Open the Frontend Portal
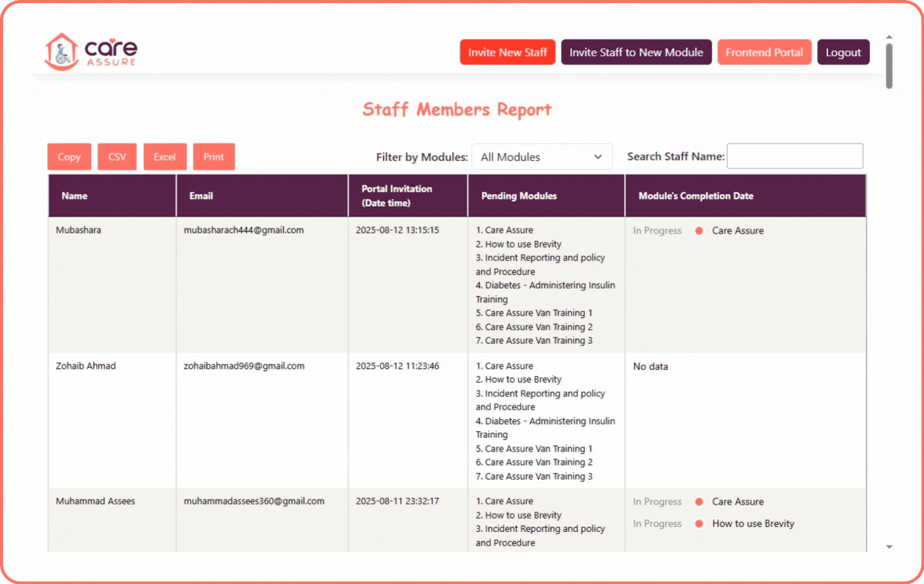 pos(764,52)
